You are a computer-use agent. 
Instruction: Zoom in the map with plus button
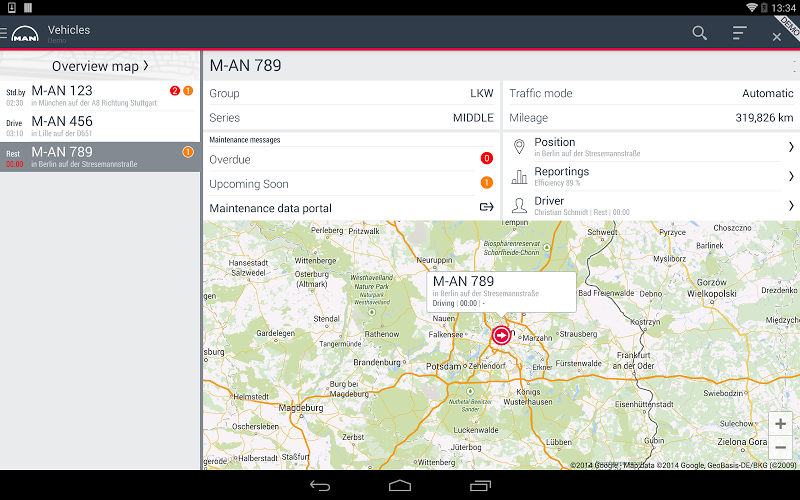[x=780, y=423]
